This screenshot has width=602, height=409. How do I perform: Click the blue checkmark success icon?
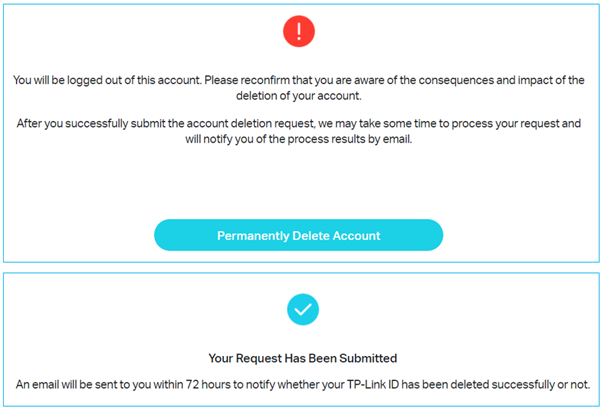pyautogui.click(x=300, y=310)
